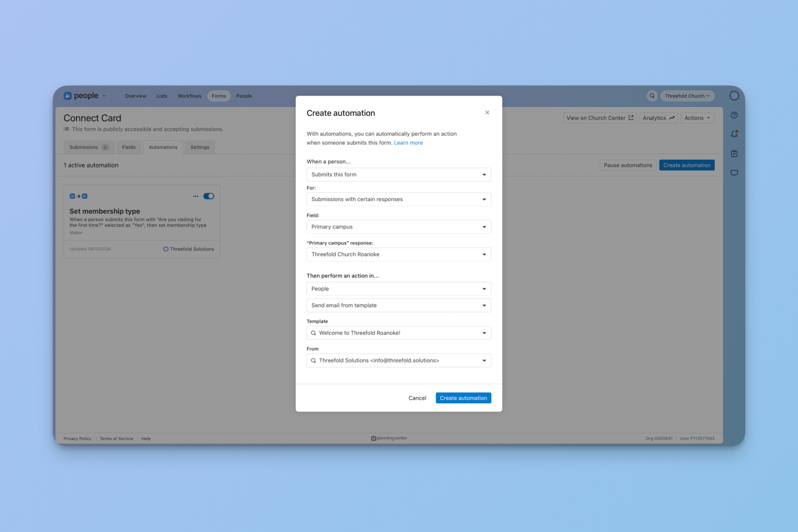Click Cancel in the dialog
The height and width of the screenshot is (532, 798).
417,398
